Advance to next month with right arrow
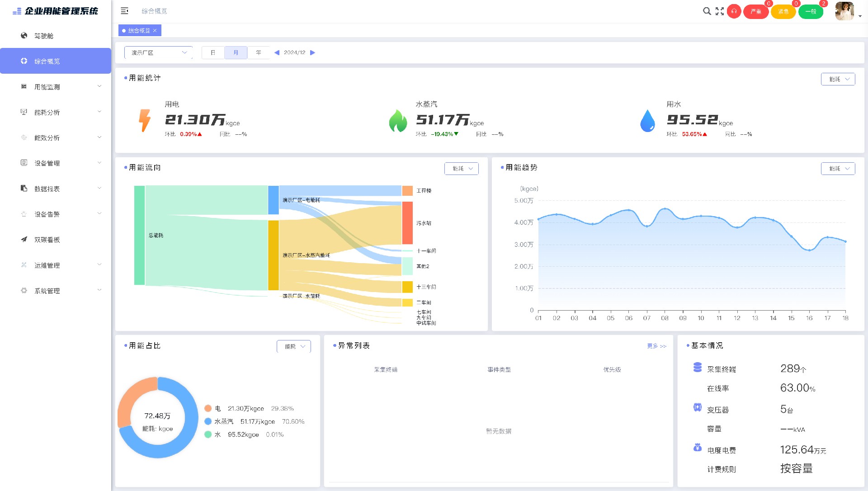This screenshot has height=491, width=868. point(312,53)
